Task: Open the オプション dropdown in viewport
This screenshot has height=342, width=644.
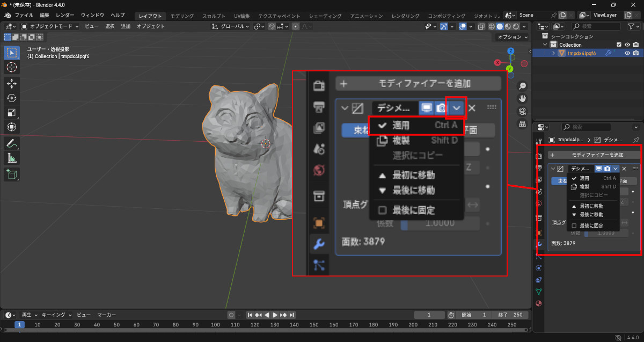Action: point(511,37)
